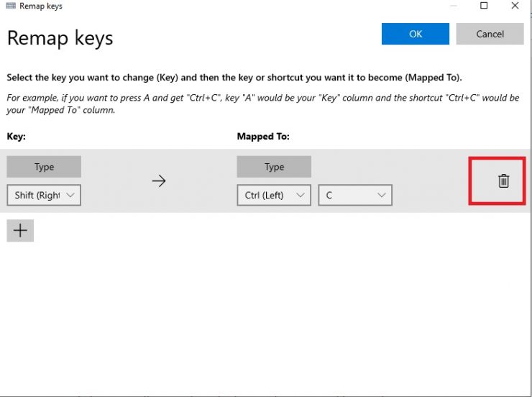This screenshot has height=397, width=532.
Task: Click the 'Mapped To:' column label
Action: pyautogui.click(x=263, y=137)
